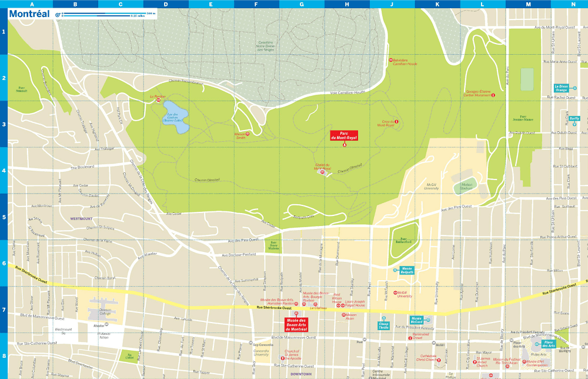The width and height of the screenshot is (588, 379).
Task: Click the Chalet du Mont-Royal marker
Action: pyautogui.click(x=322, y=172)
